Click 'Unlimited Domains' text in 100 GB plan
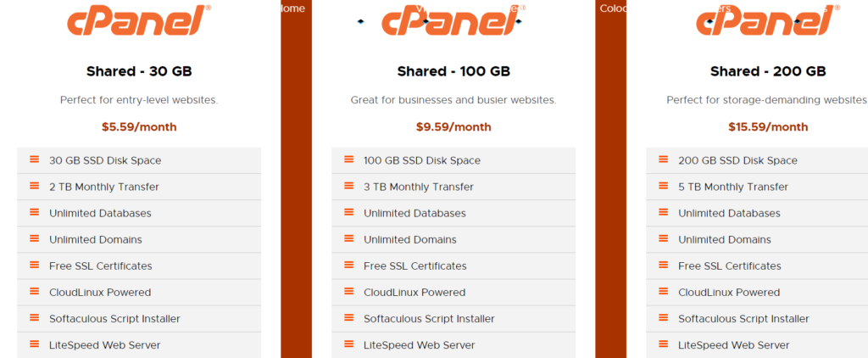The image size is (868, 358). [410, 239]
